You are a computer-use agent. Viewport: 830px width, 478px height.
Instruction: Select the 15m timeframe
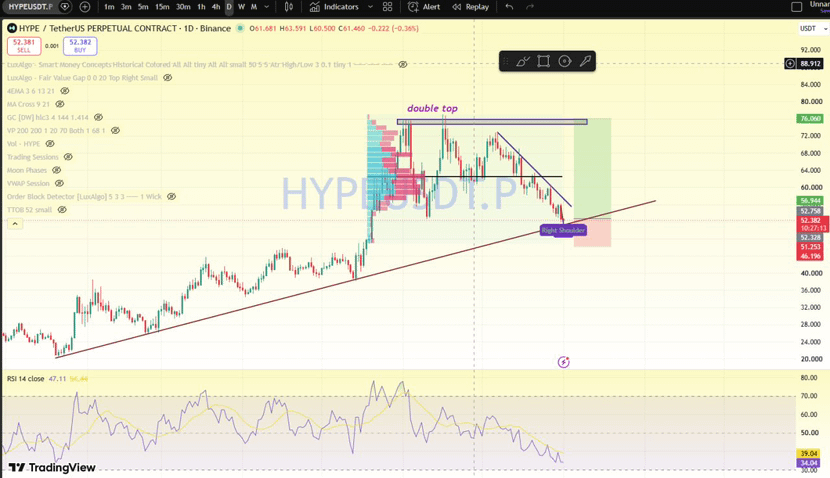(162, 7)
